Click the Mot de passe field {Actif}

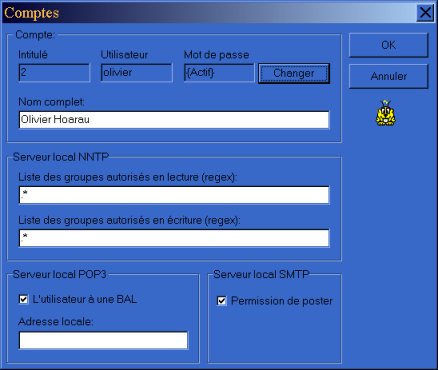pos(219,73)
